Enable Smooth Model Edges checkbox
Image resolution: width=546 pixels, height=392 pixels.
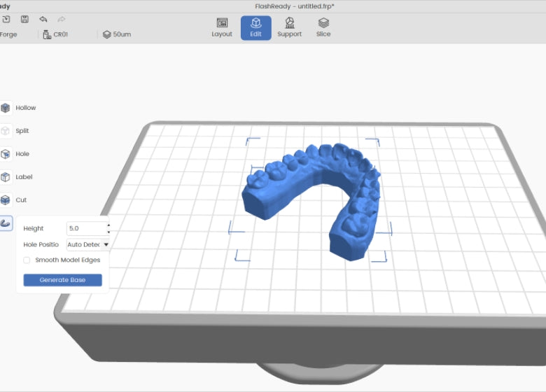(27, 260)
